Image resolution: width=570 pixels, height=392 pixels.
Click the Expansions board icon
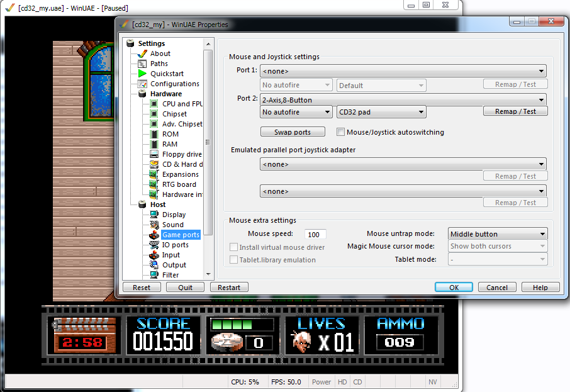pyautogui.click(x=154, y=174)
